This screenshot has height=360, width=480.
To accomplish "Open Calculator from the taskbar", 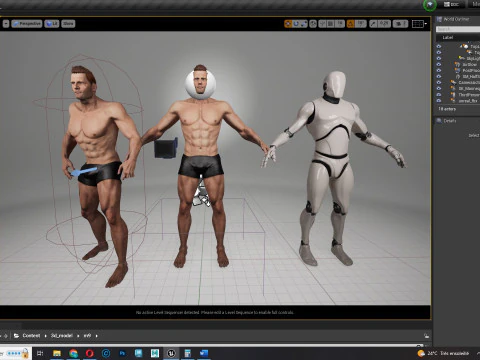I will point(187,353).
